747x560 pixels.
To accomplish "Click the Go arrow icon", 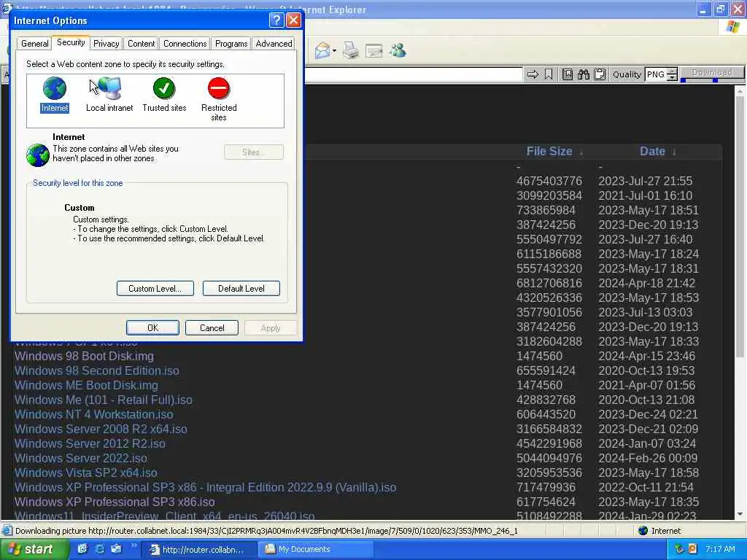I will tap(533, 74).
